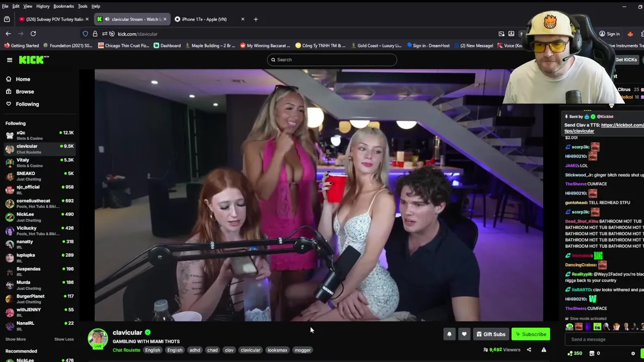Open BurgerPlanet channel in sidebar
The image size is (644, 362).
39,298
